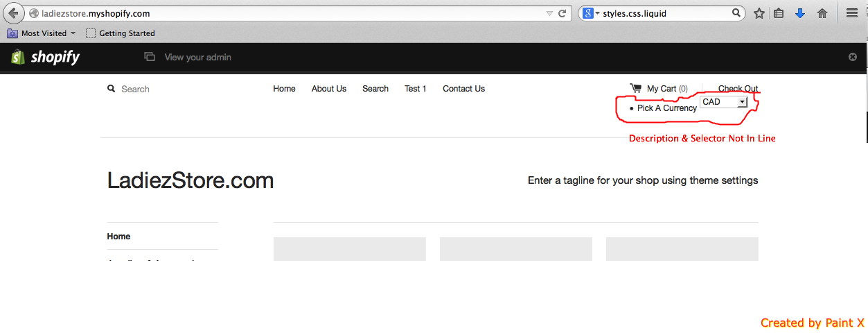The width and height of the screenshot is (868, 333).
Task: Click the store search magnifier icon
Action: click(111, 89)
